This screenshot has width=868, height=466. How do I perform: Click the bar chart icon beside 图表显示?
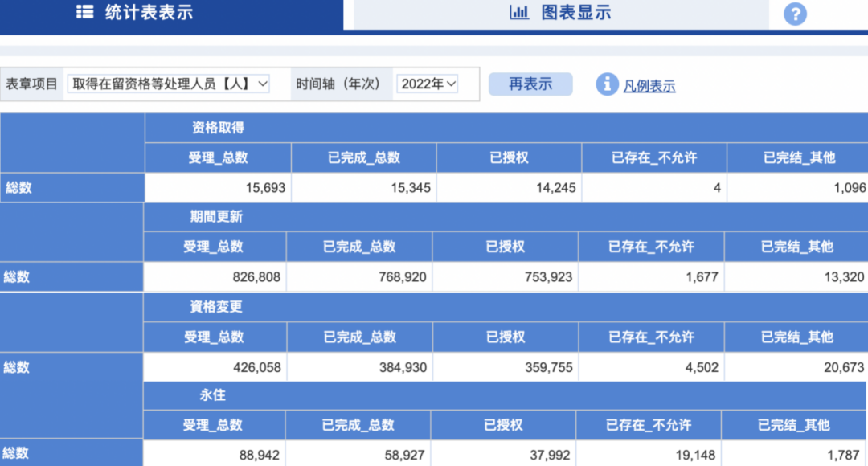(x=518, y=13)
